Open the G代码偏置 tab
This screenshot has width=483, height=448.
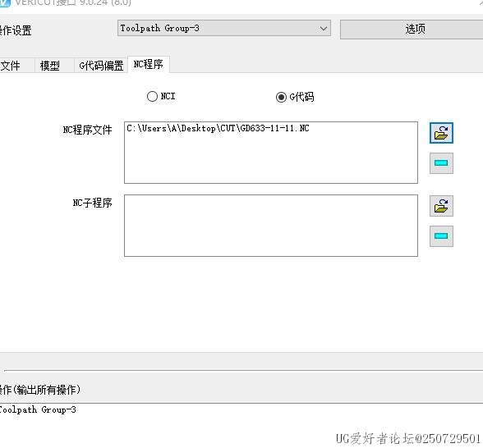(101, 66)
